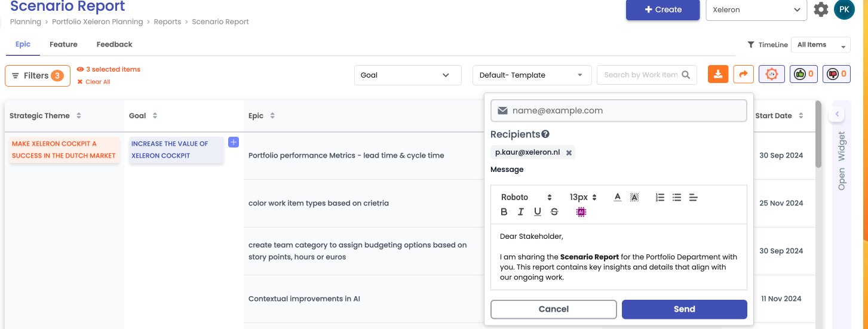Screen dimensions: 868x329
Task: Open the Roboto font family selector
Action: (526, 198)
